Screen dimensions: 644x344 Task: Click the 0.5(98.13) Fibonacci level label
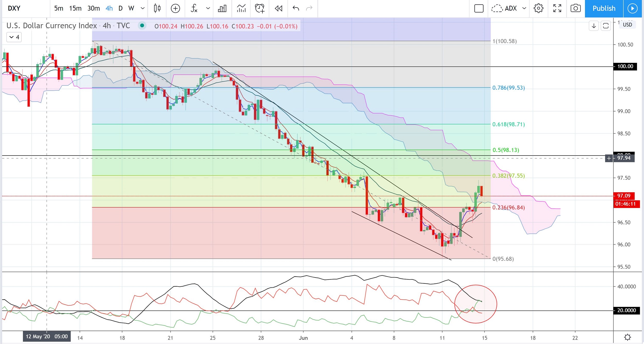pyautogui.click(x=506, y=150)
